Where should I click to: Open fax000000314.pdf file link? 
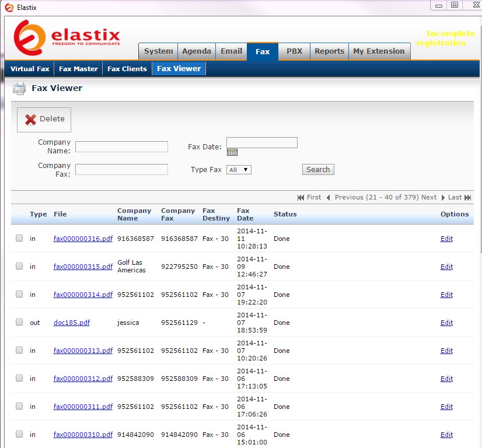pyautogui.click(x=83, y=295)
